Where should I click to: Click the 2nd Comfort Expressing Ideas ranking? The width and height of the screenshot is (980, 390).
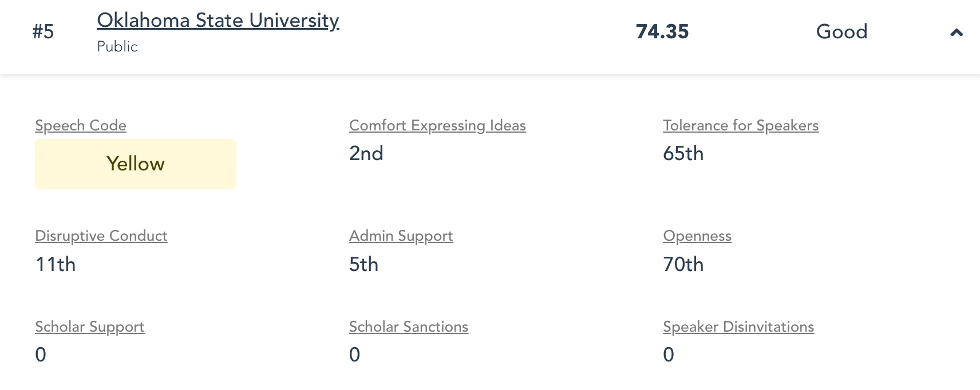pyautogui.click(x=366, y=153)
